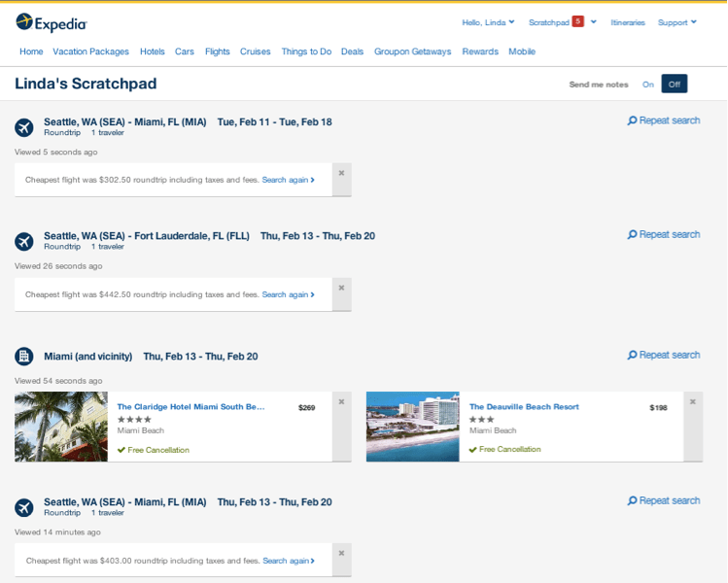The image size is (728, 583).
Task: Open the Rewards tab
Action: [480, 51]
